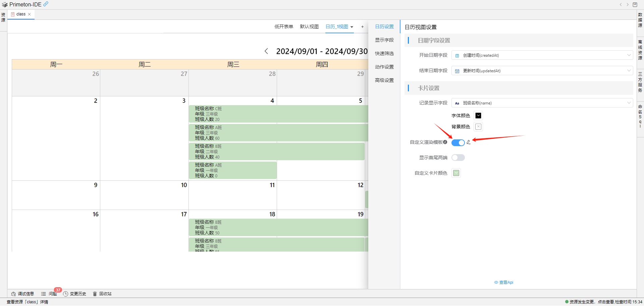Open the 开始日期字段 dropdown
Screen dimensions: 644x306
pyautogui.click(x=629, y=55)
